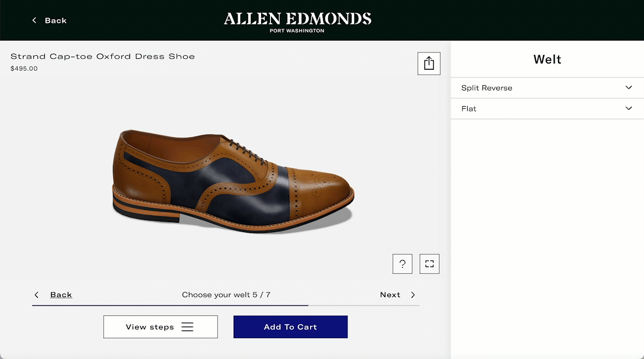Go to the Next customization step
The height and width of the screenshot is (359, 644).
390,295
